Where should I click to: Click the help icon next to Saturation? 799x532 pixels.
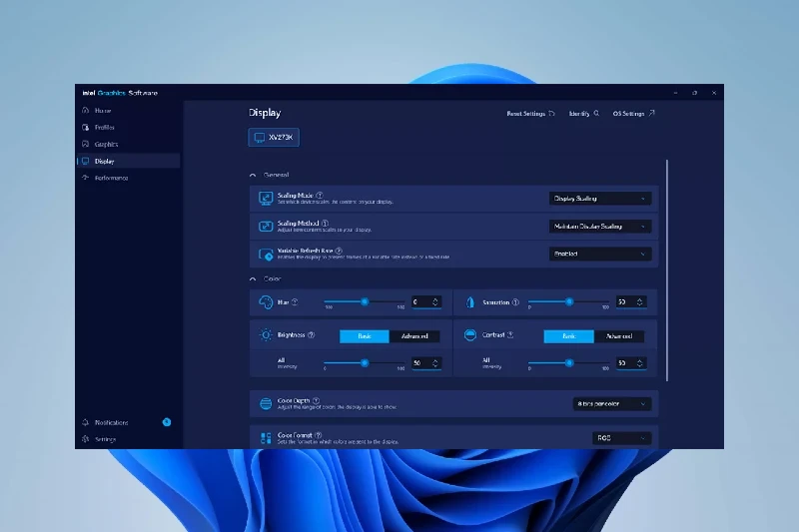click(x=515, y=302)
